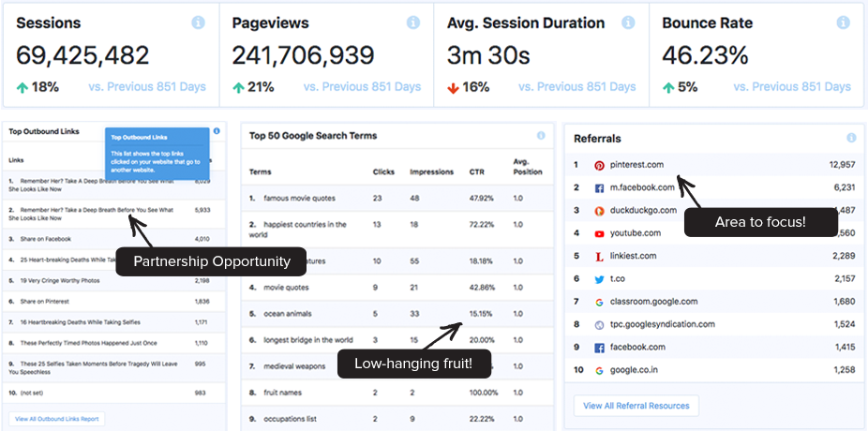The width and height of the screenshot is (868, 431).
Task: Click Google icon beside classroom.google.com
Action: coord(599,302)
